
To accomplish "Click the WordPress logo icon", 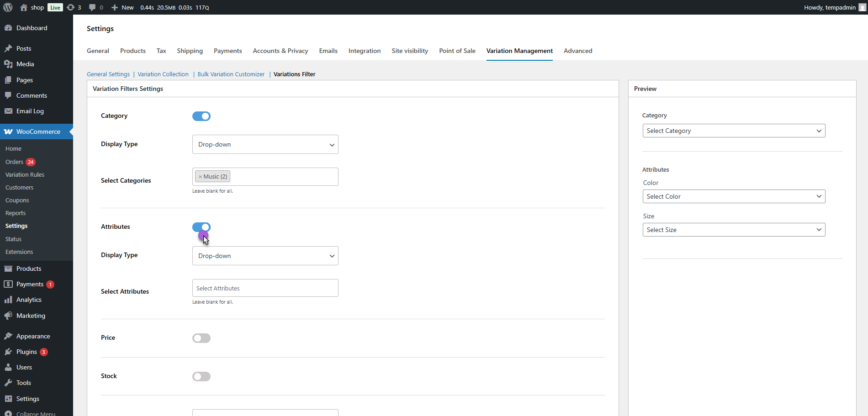I will [x=8, y=7].
